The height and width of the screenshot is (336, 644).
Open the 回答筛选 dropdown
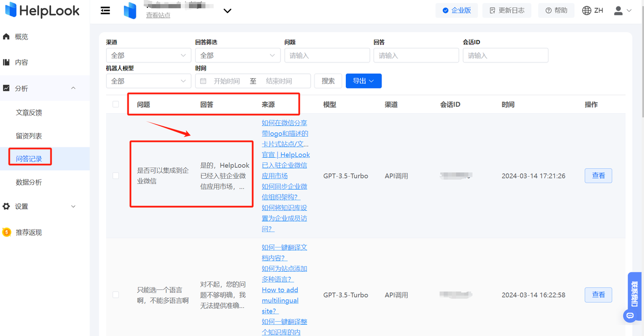coord(238,55)
